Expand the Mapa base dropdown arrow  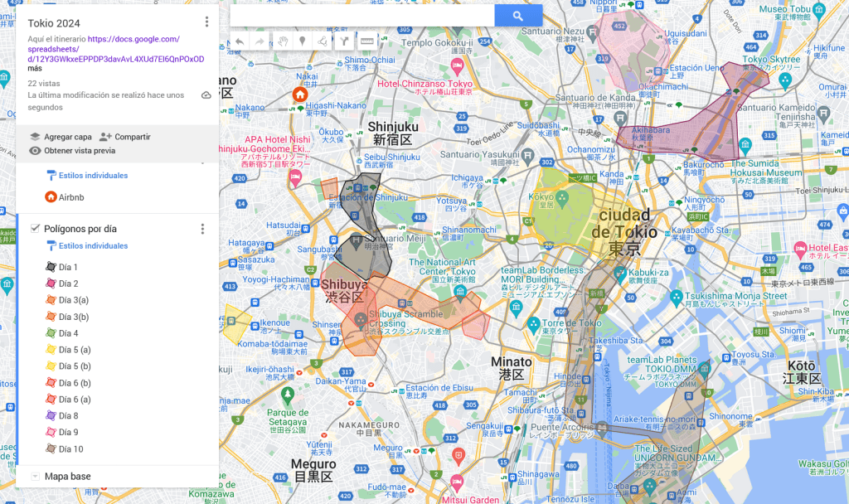[35, 476]
